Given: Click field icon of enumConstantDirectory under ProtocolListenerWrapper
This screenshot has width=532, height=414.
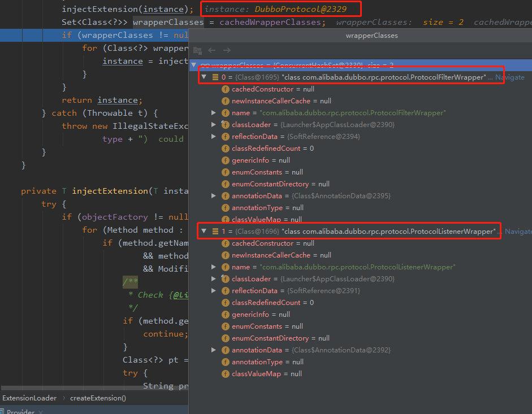Looking at the screenshot, I should click(225, 338).
